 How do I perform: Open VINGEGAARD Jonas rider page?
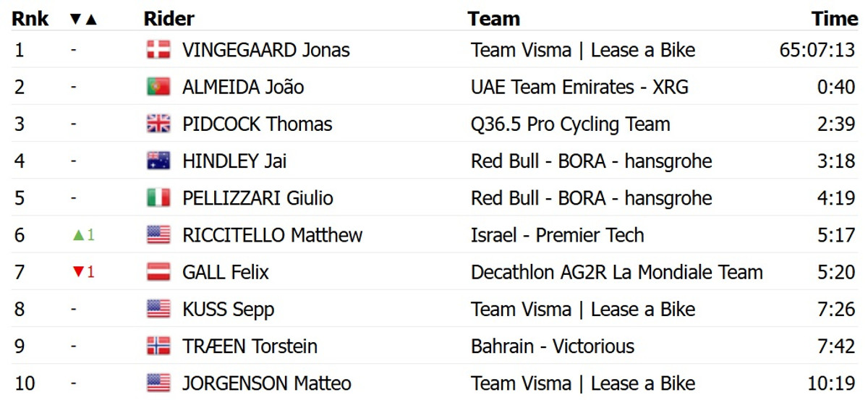[265, 50]
